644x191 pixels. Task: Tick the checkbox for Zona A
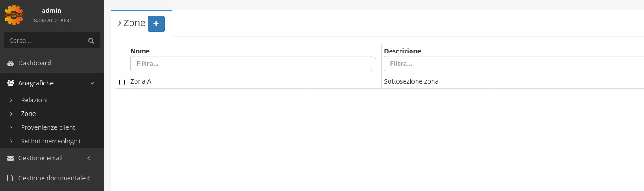122,82
